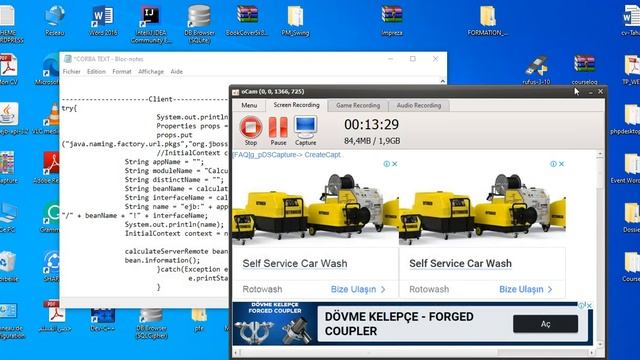The height and width of the screenshot is (360, 640).
Task: Open the FORMATION_ folder on the desktop
Action: (x=487, y=20)
